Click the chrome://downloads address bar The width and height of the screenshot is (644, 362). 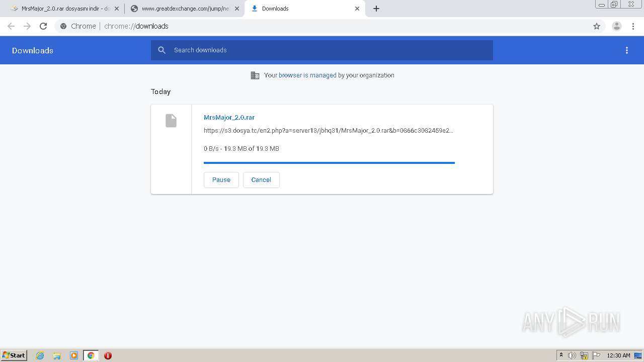[x=322, y=26]
